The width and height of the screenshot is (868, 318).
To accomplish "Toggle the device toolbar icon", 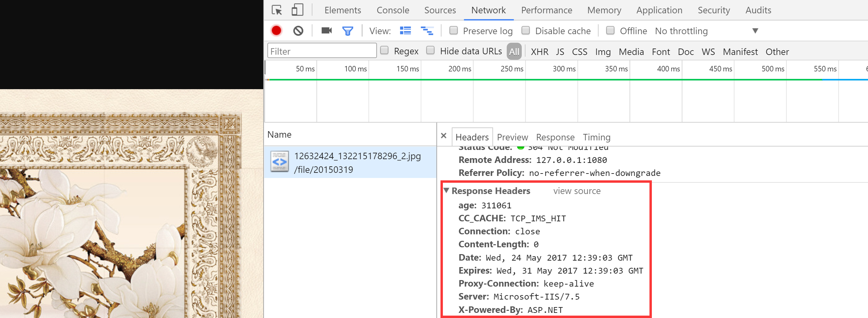I will 297,10.
